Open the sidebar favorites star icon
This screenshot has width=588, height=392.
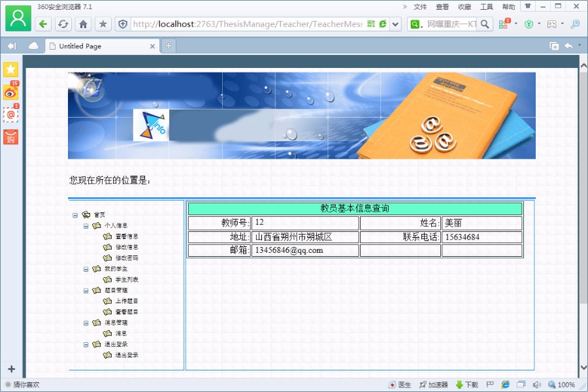[11, 69]
